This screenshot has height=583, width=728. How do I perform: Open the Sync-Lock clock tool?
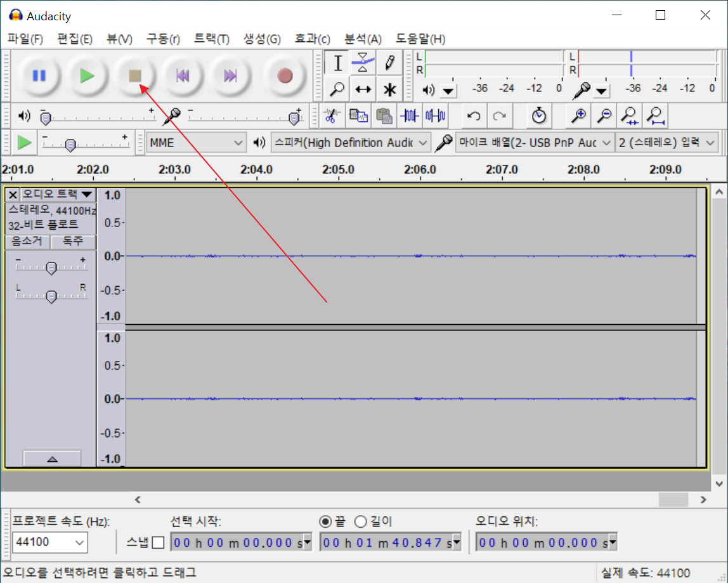pos(538,115)
